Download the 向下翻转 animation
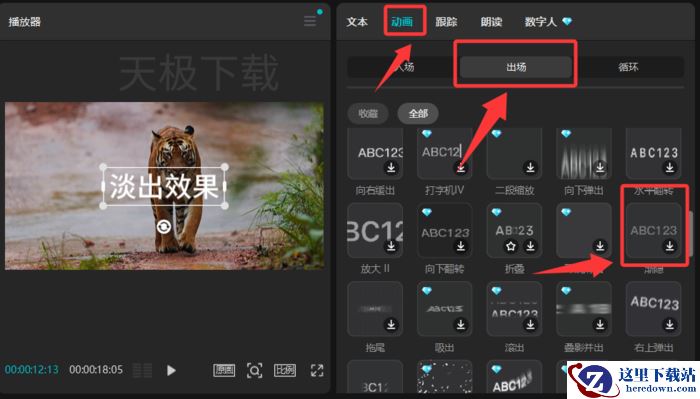Image resolution: width=700 pixels, height=399 pixels. point(460,246)
